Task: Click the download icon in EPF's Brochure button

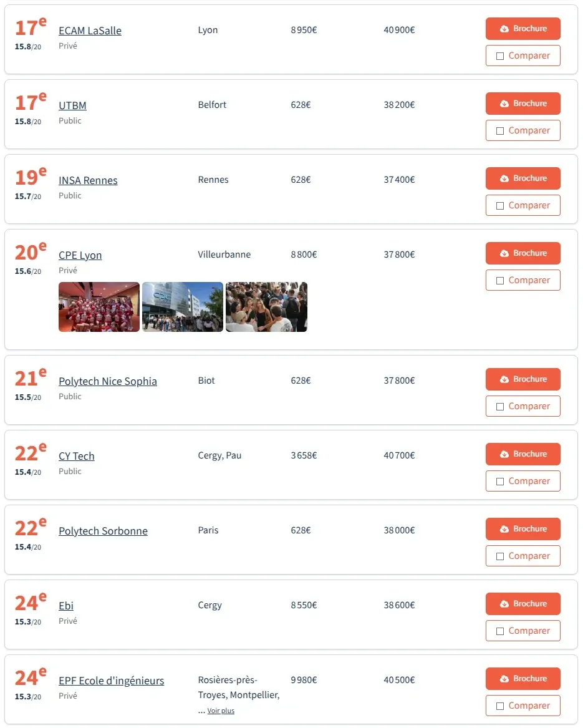Action: click(x=504, y=679)
